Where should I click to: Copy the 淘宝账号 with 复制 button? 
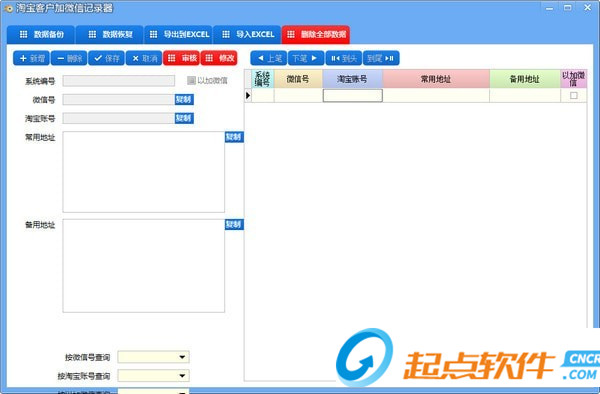[184, 118]
